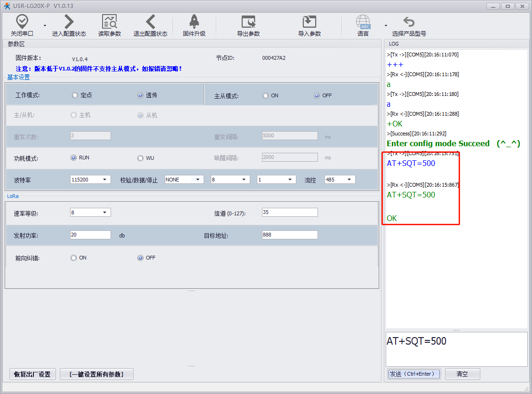
Task: Click the 清空 clear log button
Action: coord(462,374)
